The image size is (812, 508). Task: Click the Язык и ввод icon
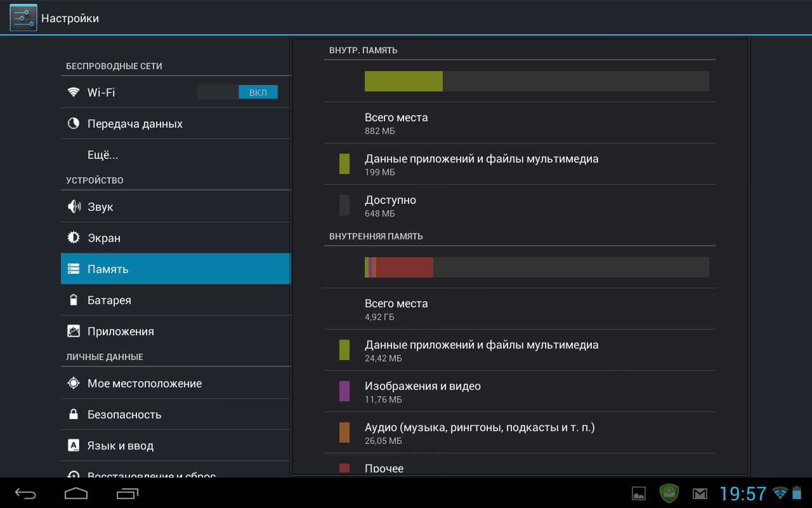pyautogui.click(x=74, y=446)
